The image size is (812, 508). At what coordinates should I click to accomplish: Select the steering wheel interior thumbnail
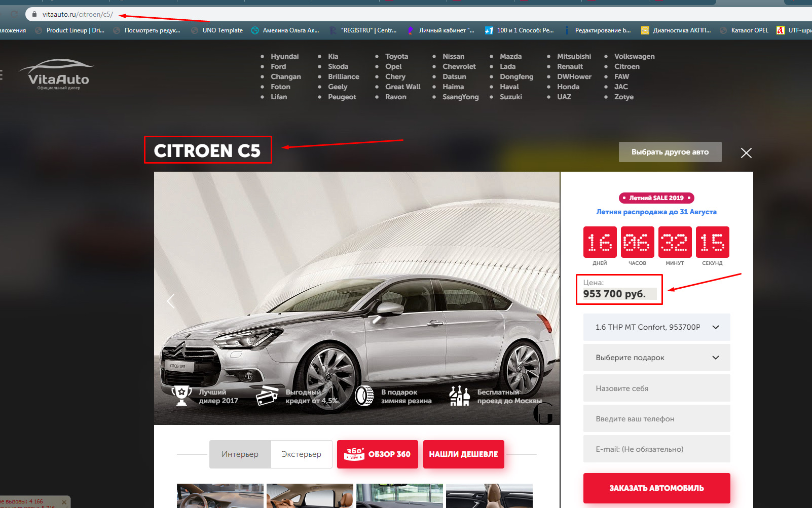click(x=220, y=496)
